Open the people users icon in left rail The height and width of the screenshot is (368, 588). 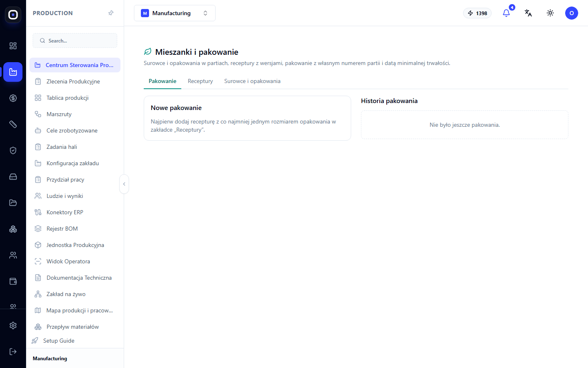coord(13,255)
